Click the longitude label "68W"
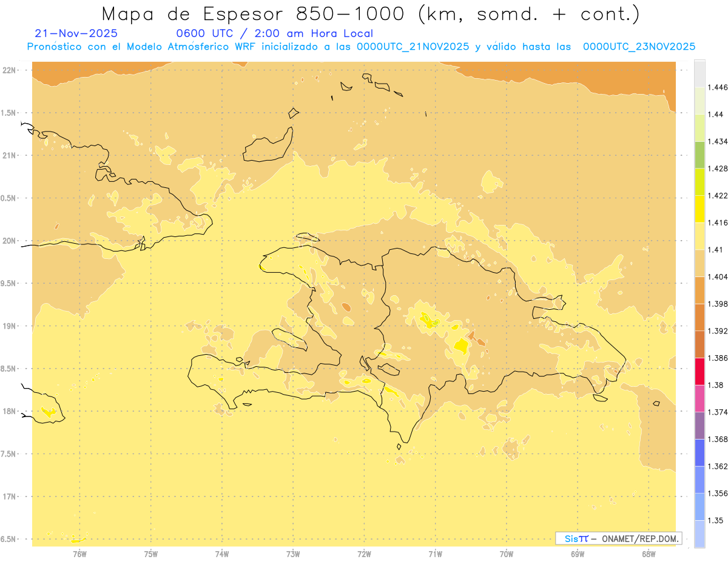This screenshot has width=728, height=562. [649, 554]
